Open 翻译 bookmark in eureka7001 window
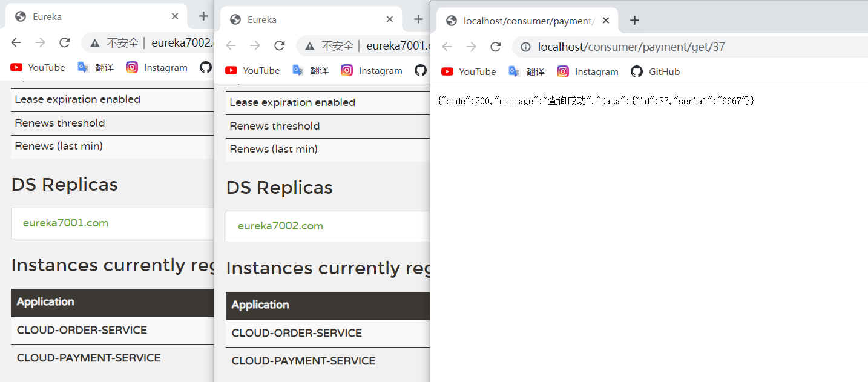868x382 pixels. 311,70
